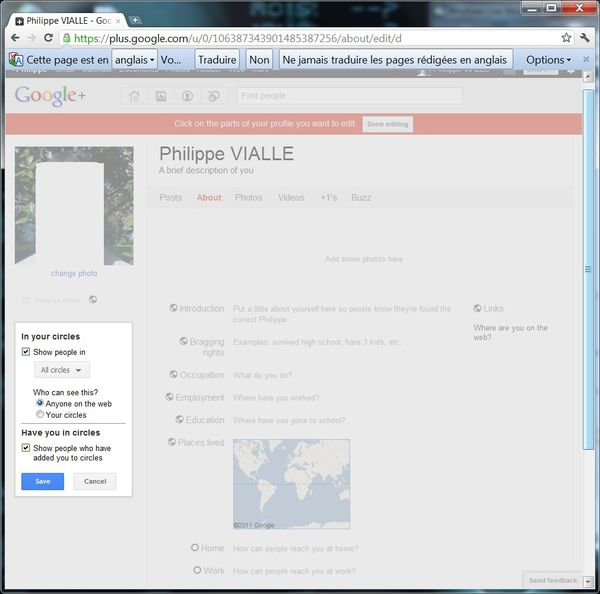
Task: Open the Google+ profile icon
Action: pos(187,96)
